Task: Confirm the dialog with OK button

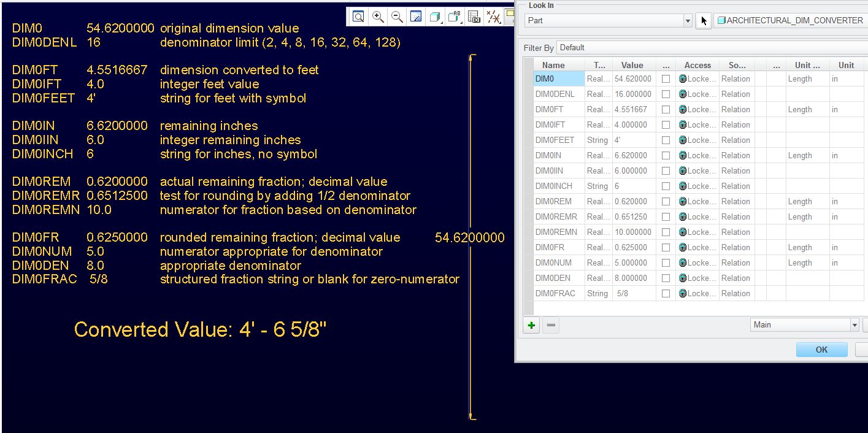Action: tap(821, 350)
